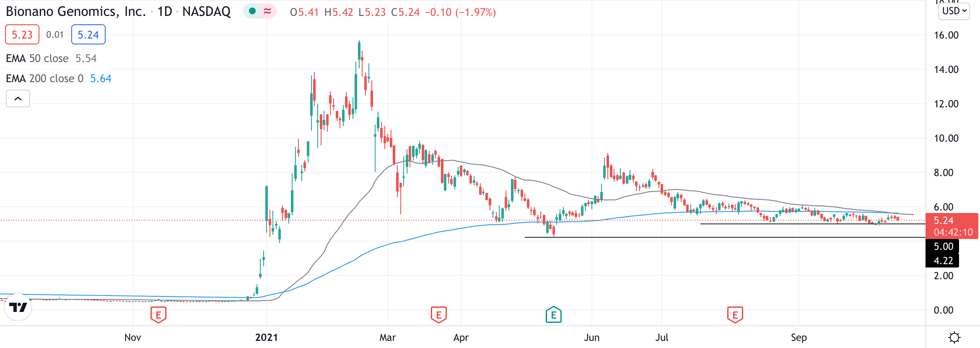Click the Sep label on time axis
The height and width of the screenshot is (348, 980).
pyautogui.click(x=799, y=337)
